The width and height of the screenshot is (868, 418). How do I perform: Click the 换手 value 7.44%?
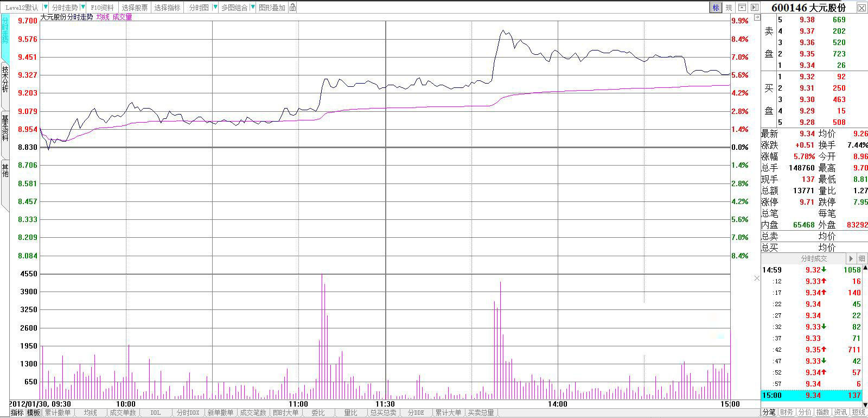coord(858,145)
